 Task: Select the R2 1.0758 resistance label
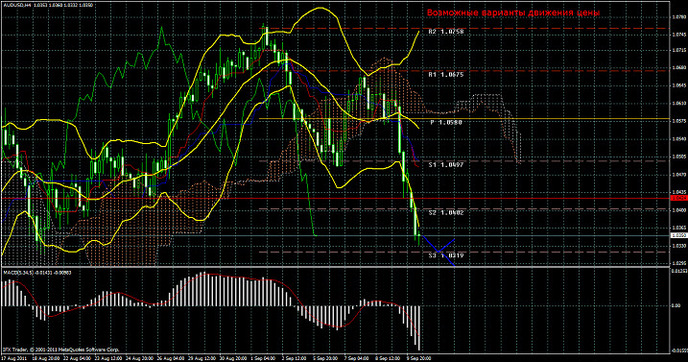[x=446, y=32]
